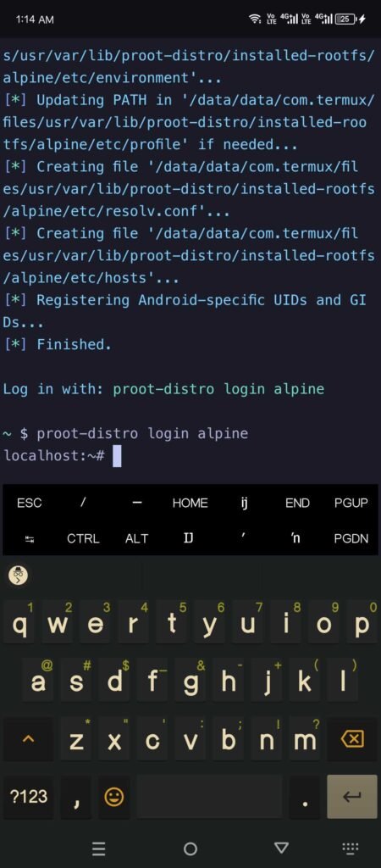
Task: Toggle the CTRL modifier key
Action: pos(83,538)
